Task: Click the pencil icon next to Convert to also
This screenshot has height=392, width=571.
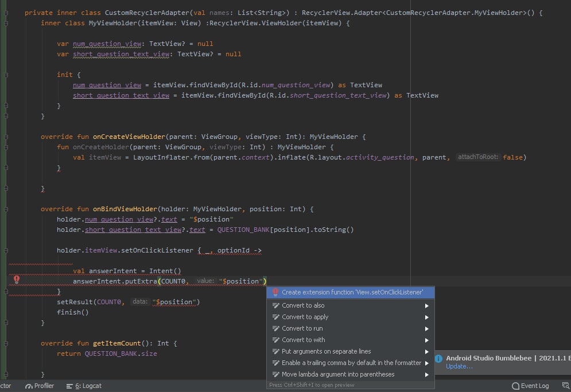Action: [x=275, y=306]
